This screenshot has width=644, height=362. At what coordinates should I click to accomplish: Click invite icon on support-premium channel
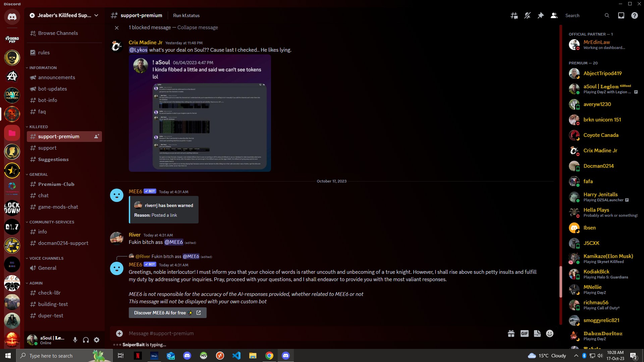[96, 136]
